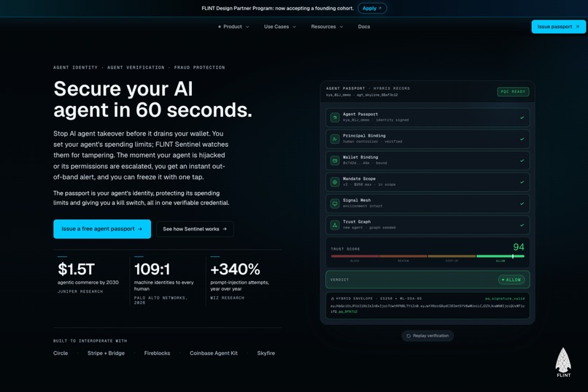Click the replay circular-arrow icon
This screenshot has width=588, height=392.
coord(409,336)
